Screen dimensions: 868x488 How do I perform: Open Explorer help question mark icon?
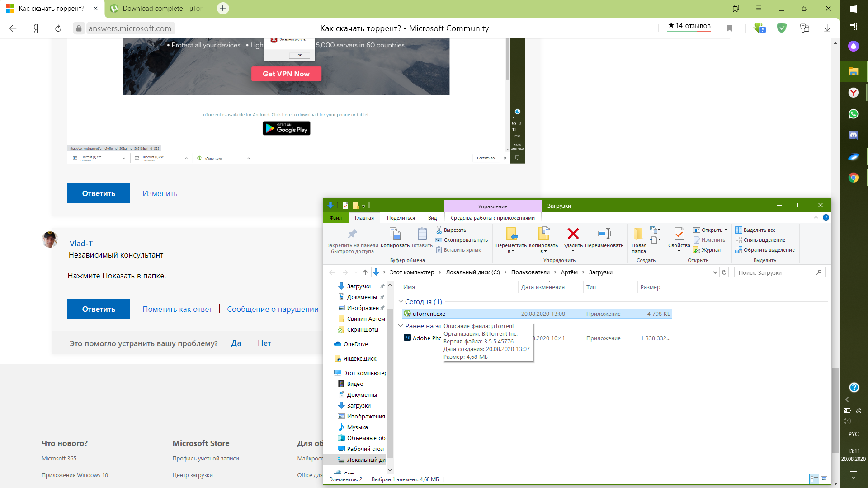pos(826,217)
